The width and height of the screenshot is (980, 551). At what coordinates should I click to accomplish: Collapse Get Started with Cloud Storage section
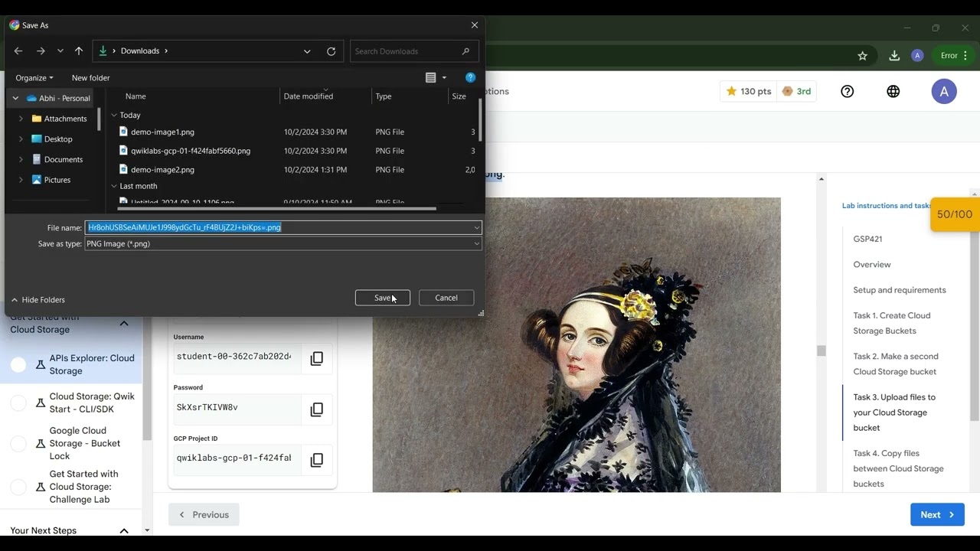[124, 324]
